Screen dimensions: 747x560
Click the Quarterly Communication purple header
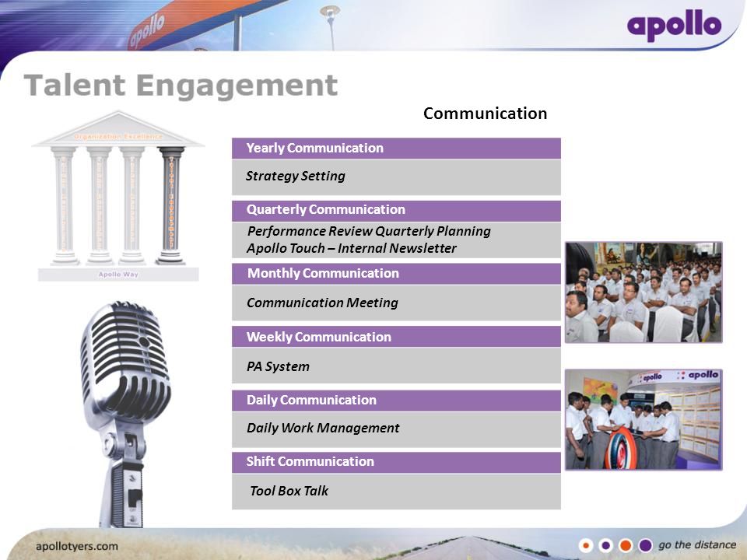pyautogui.click(x=396, y=211)
